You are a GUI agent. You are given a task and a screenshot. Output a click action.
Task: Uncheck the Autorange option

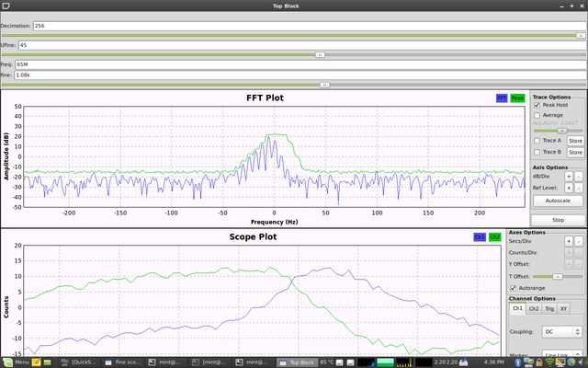pyautogui.click(x=512, y=287)
